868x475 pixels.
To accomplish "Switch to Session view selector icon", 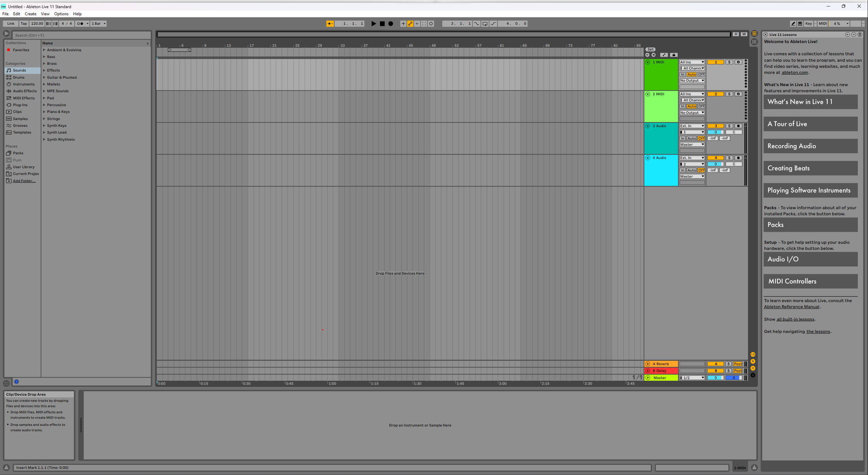I will [754, 42].
